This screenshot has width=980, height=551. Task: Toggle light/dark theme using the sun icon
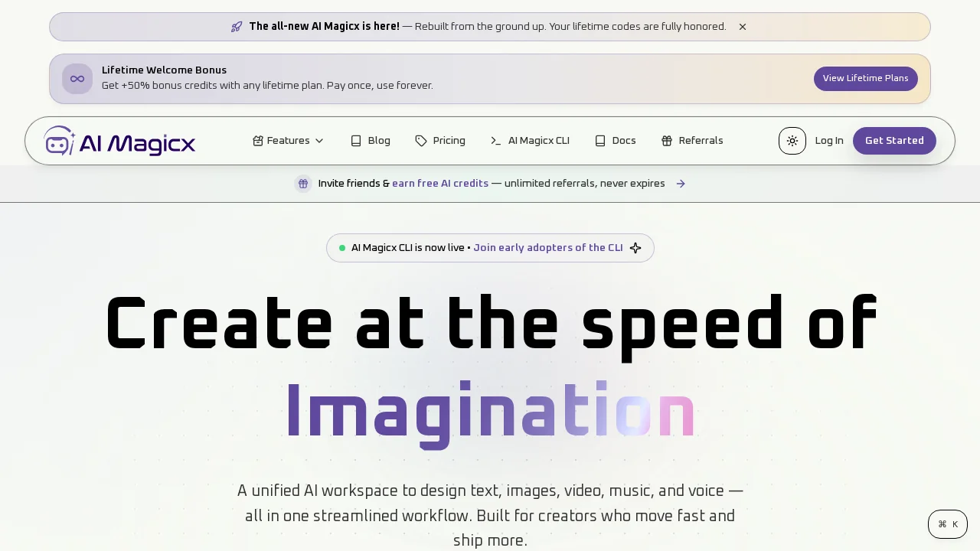(x=792, y=141)
